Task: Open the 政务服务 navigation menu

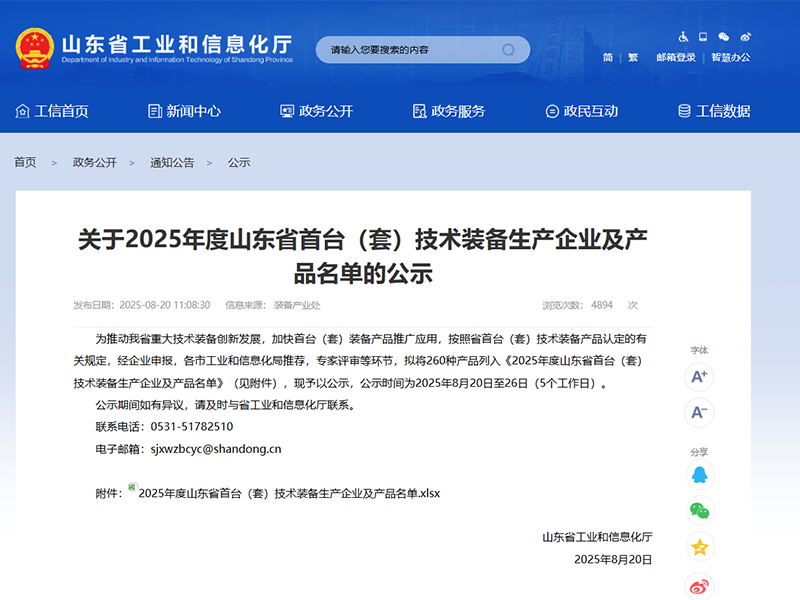Action: click(452, 111)
